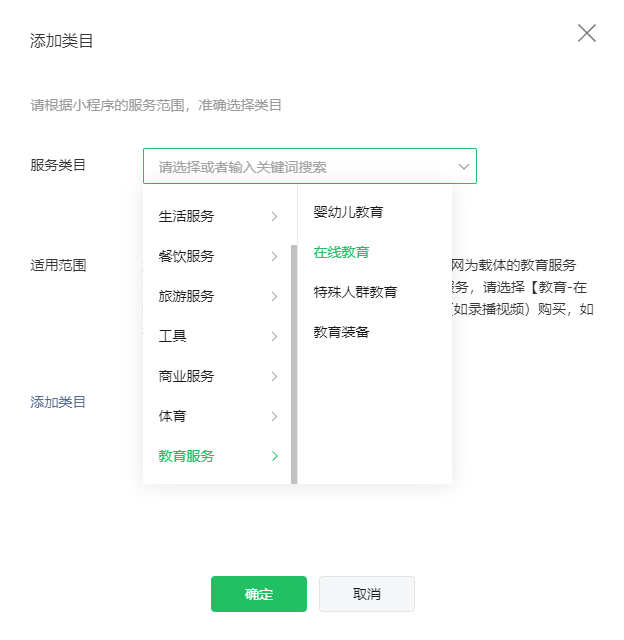Expand the chevron next to 旅游服务

274,296
